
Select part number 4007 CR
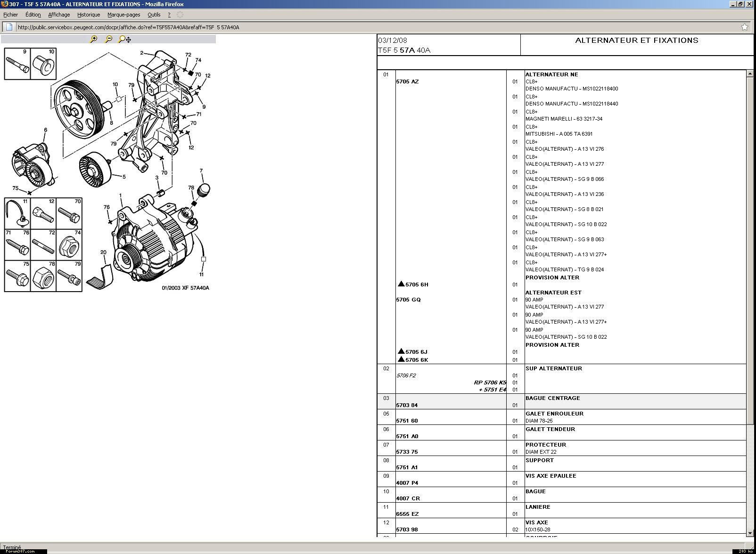tap(408, 498)
